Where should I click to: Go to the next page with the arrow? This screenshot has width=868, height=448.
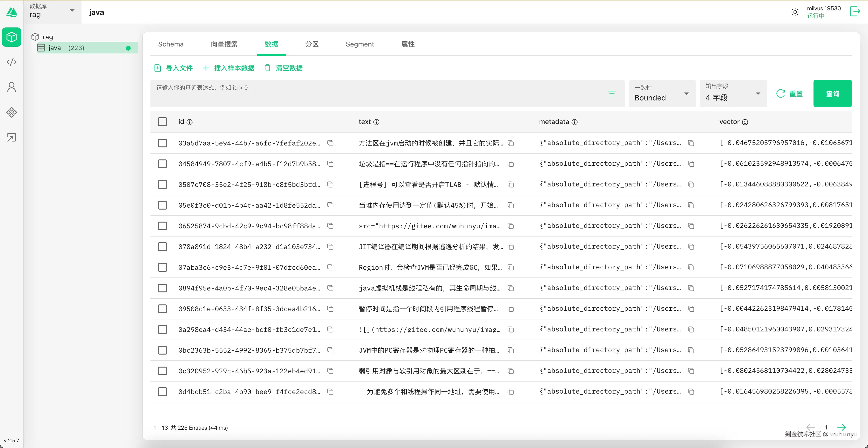(x=842, y=427)
